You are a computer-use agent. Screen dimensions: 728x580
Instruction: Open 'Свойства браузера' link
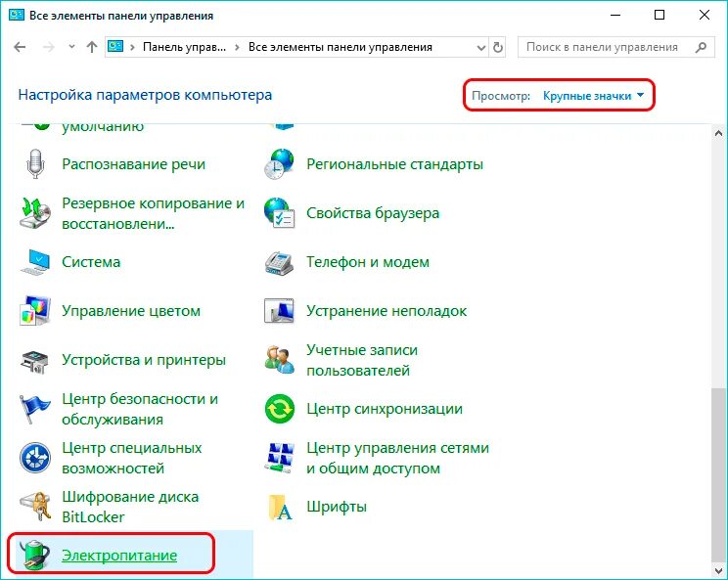pyautogui.click(x=373, y=213)
